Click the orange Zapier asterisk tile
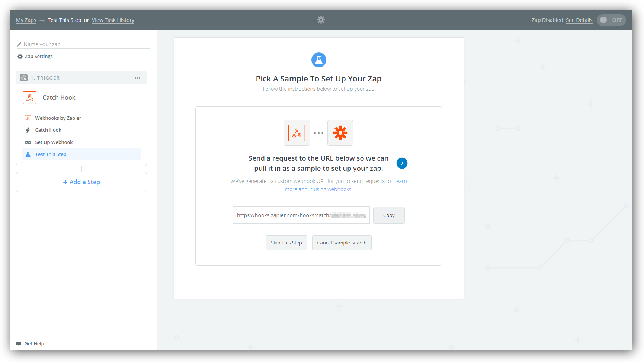The height and width of the screenshot is (362, 644). coord(340,133)
